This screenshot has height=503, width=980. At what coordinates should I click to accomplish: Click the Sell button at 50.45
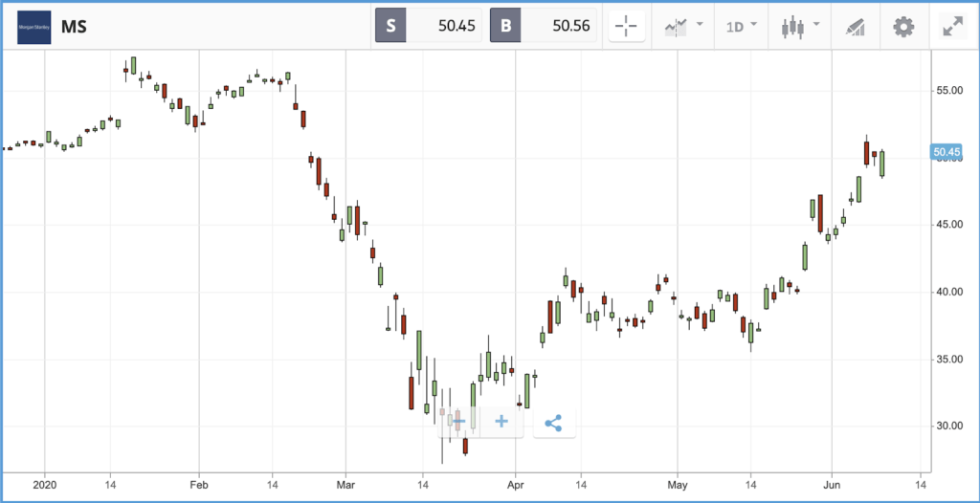pyautogui.click(x=428, y=26)
